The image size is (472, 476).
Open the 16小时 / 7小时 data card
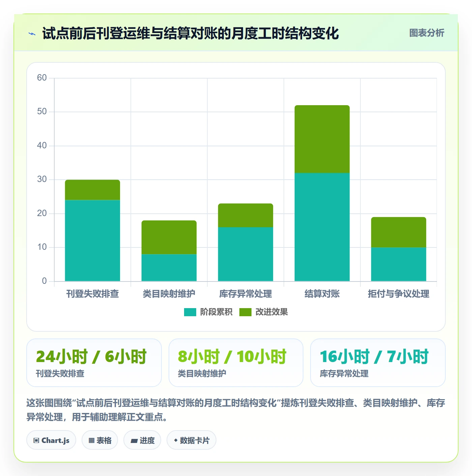point(378,363)
